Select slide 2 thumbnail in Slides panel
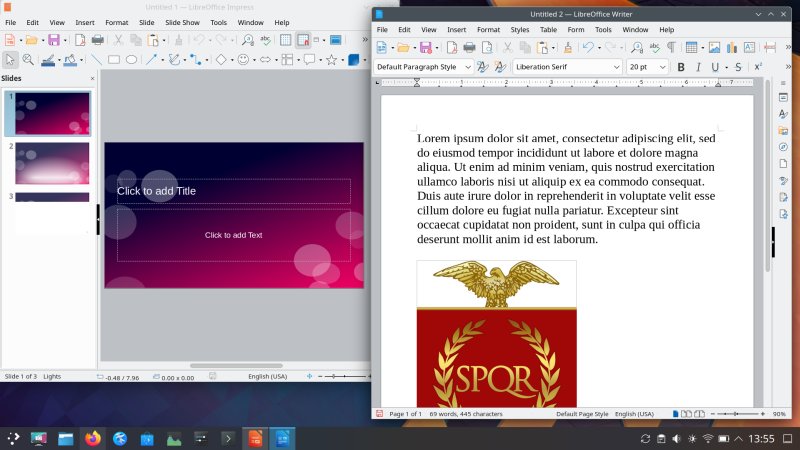800x450 pixels. click(x=52, y=163)
